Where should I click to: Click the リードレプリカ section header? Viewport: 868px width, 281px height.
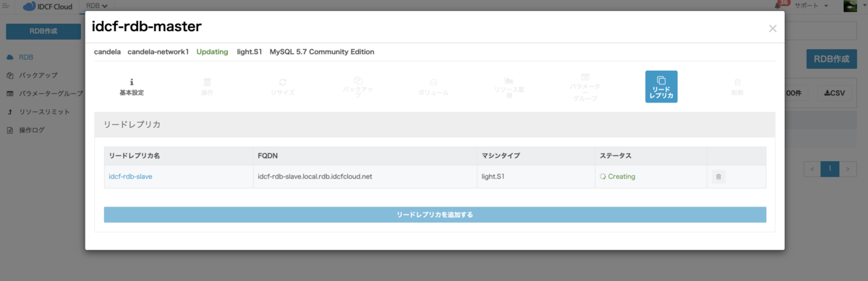click(435, 124)
